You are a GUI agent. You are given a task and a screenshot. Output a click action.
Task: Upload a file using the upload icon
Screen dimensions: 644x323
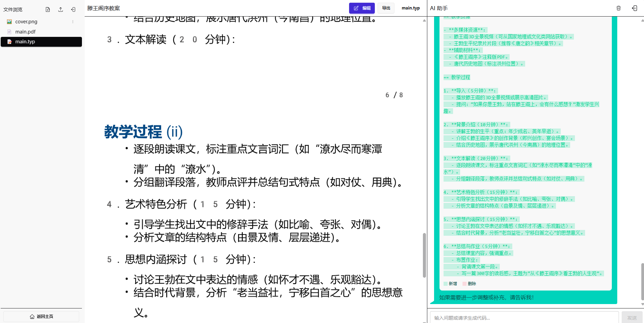click(60, 9)
